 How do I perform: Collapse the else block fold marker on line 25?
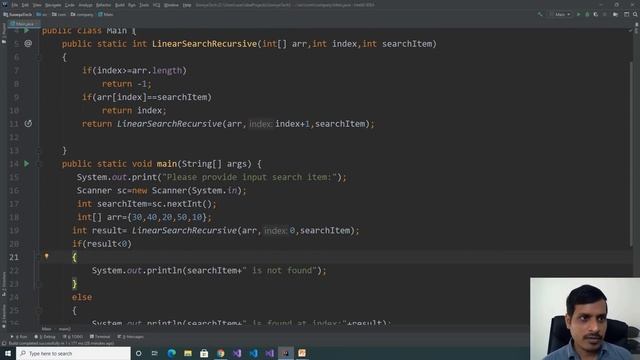pos(40,310)
